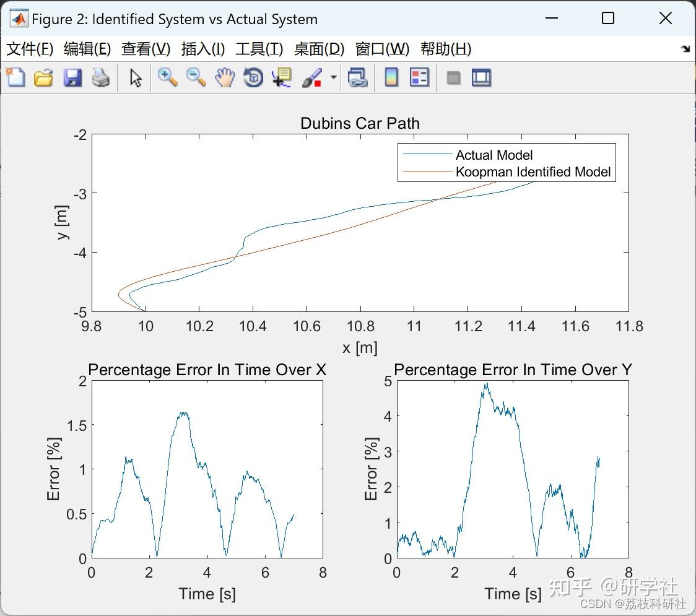
Task: Show plot tools using the rightmost toolbar icon
Action: click(x=481, y=77)
